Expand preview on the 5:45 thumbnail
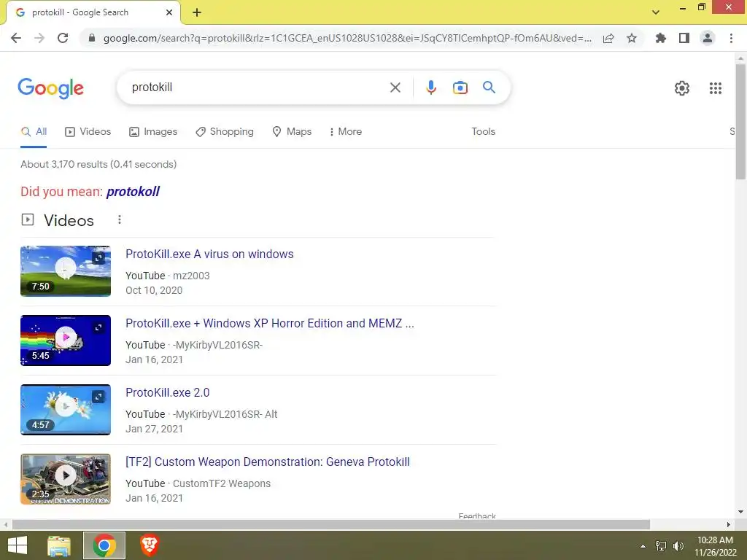 pos(98,327)
